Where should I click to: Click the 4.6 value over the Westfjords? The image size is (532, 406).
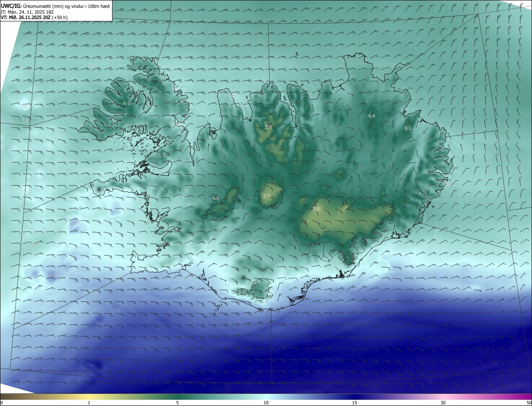pos(127,103)
